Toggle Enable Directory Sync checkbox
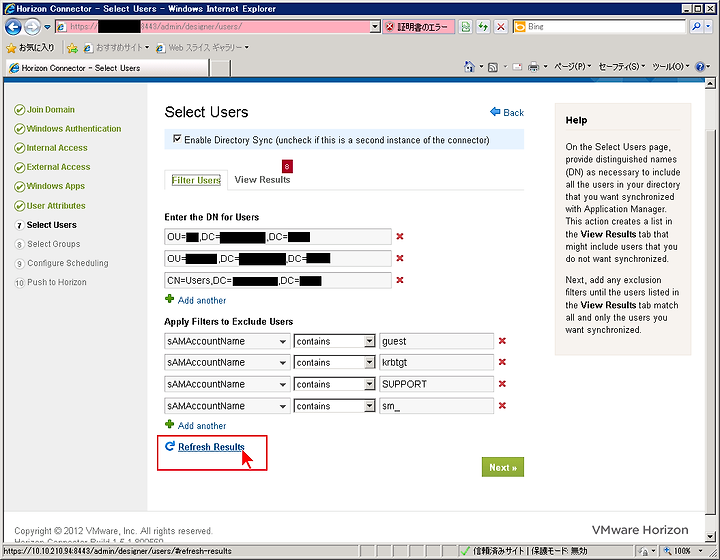Image resolution: width=720 pixels, height=560 pixels. (x=177, y=139)
